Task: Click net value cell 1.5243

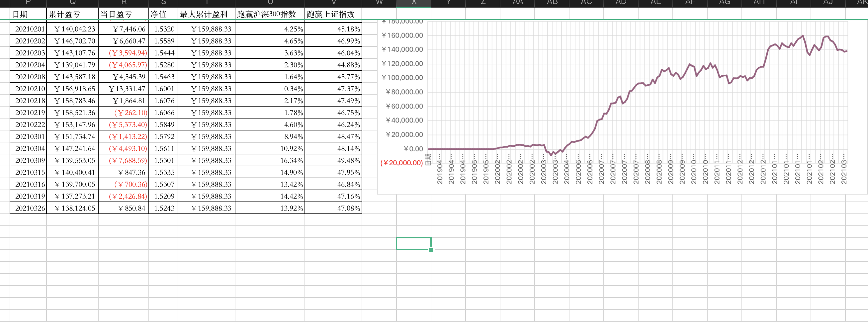Action: 163,208
